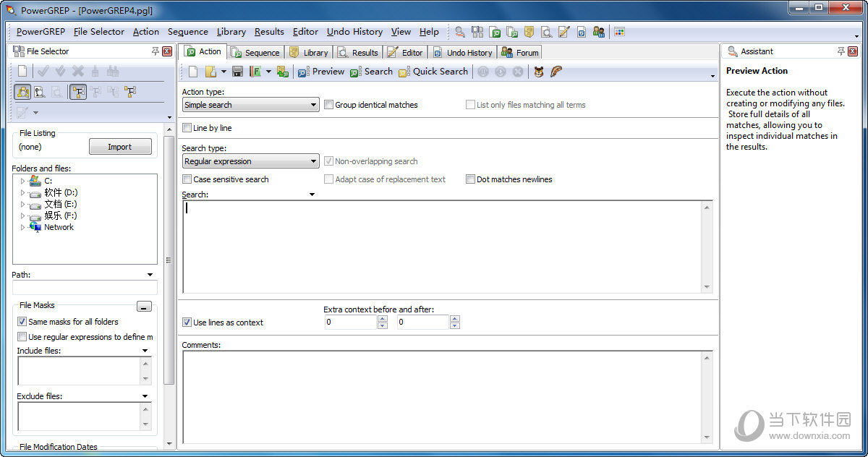
Task: Enable Case sensitive search
Action: (187, 179)
